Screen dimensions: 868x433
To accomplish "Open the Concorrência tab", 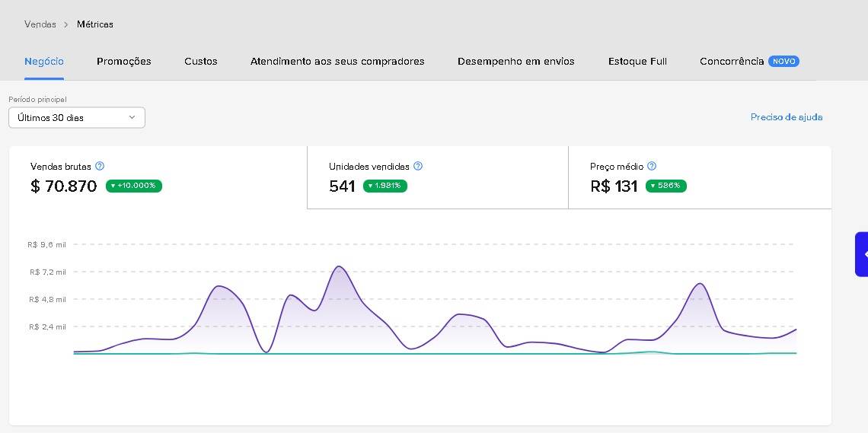I will coord(732,61).
